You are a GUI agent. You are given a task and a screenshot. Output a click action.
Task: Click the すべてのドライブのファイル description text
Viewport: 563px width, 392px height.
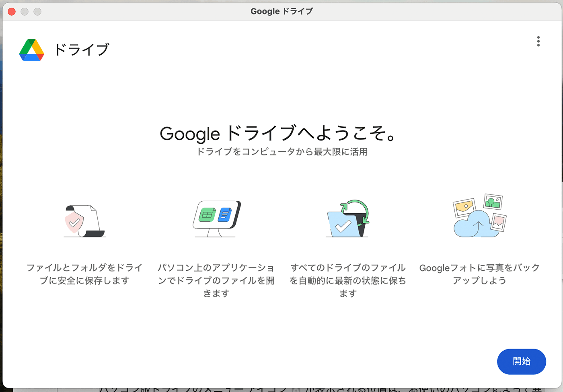point(348,280)
